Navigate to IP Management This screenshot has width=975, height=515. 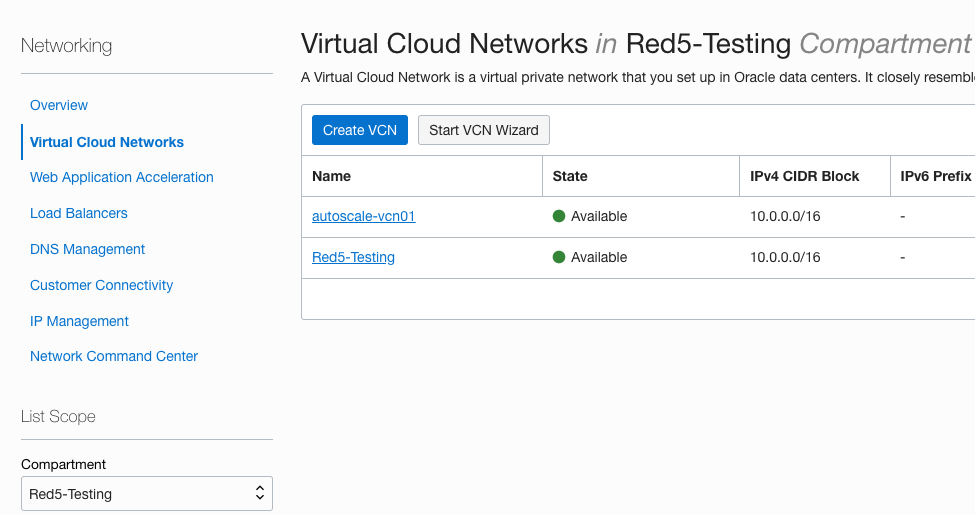pos(80,322)
